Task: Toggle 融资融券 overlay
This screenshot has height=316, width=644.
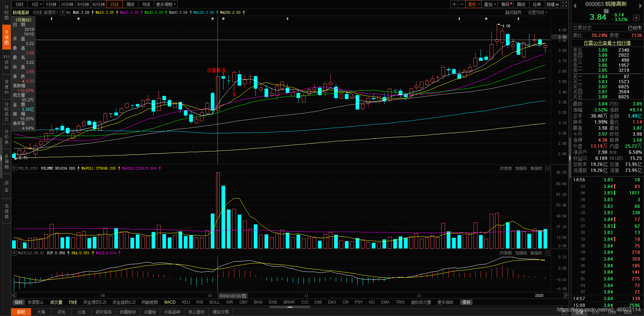Action: (513, 12)
